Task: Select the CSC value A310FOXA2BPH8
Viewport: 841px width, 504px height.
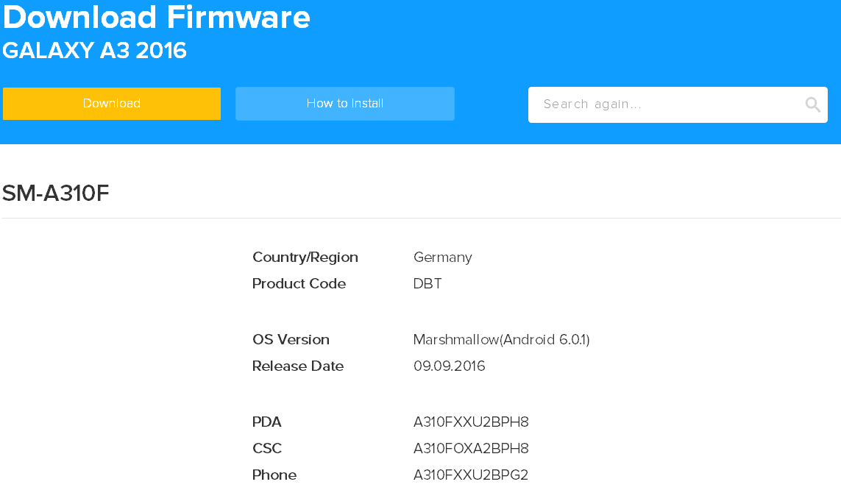Action: point(471,448)
